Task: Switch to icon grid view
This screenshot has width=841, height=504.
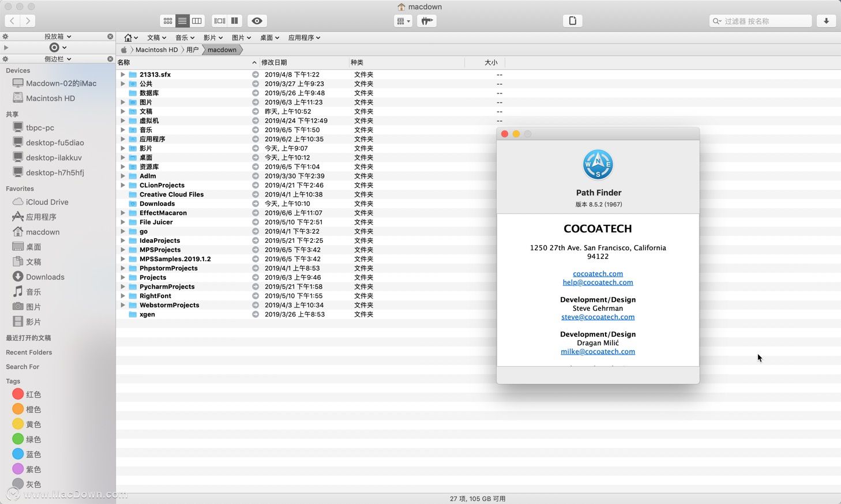Action: [168, 21]
